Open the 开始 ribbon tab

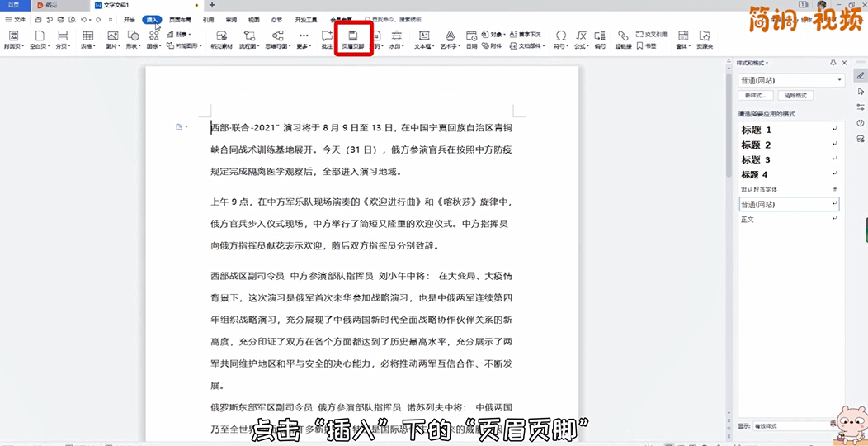point(129,19)
